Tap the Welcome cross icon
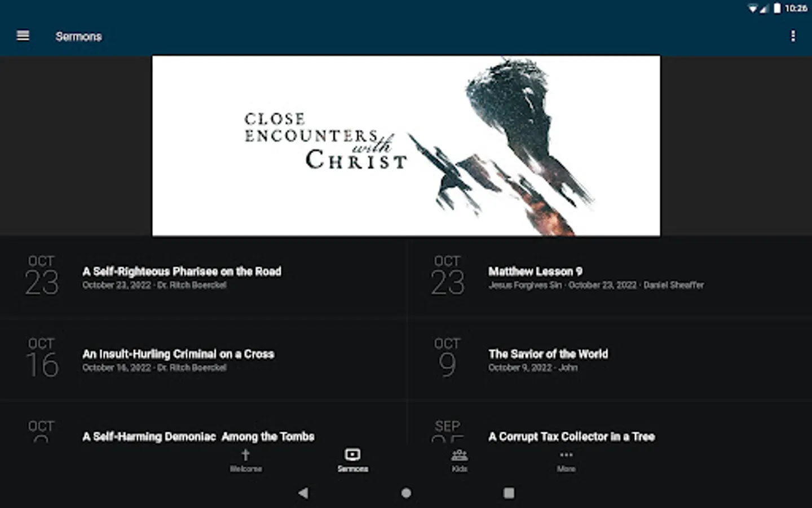Image resolution: width=812 pixels, height=508 pixels. 245,455
